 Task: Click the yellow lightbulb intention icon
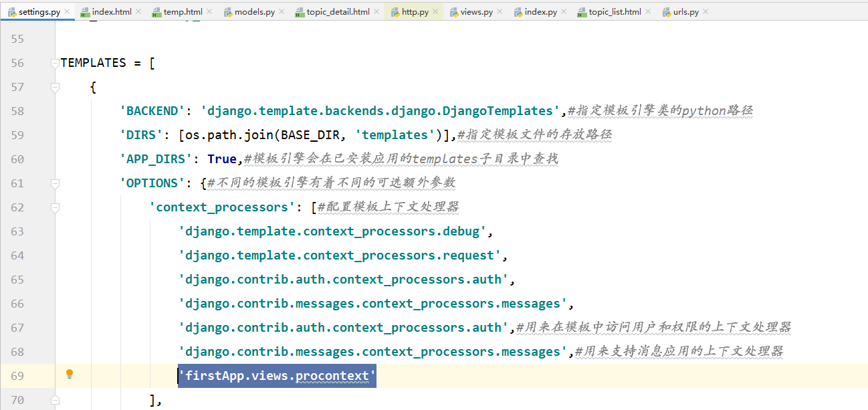pyautogui.click(x=69, y=375)
